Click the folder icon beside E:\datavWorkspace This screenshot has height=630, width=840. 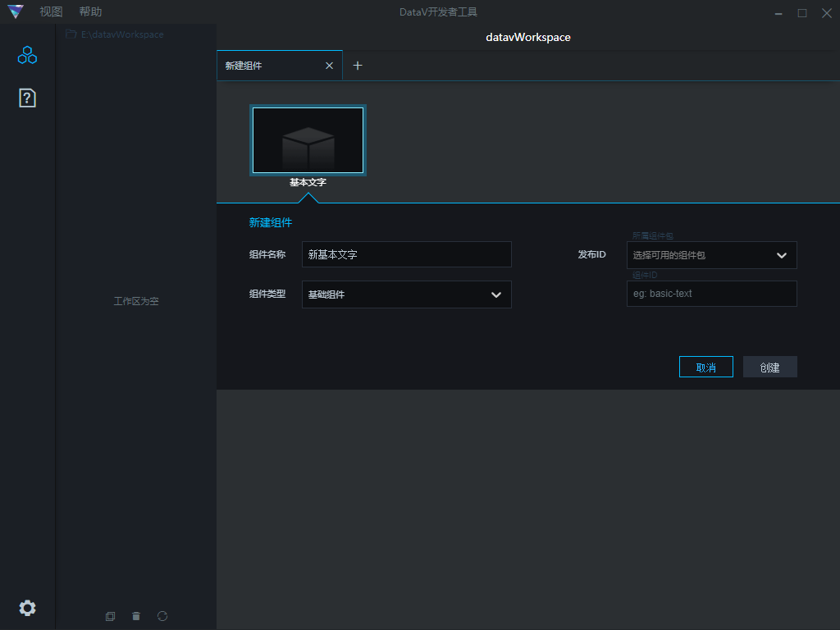pyautogui.click(x=71, y=34)
